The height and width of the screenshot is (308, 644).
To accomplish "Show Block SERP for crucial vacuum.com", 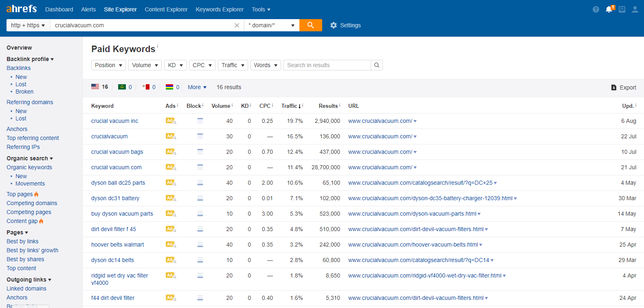I will click(x=200, y=167).
